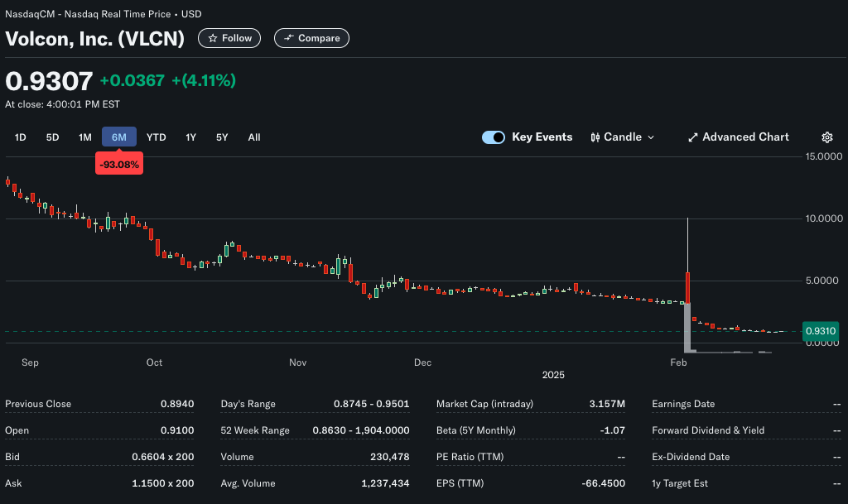
Task: Click the Previous Close label
Action: click(x=38, y=404)
